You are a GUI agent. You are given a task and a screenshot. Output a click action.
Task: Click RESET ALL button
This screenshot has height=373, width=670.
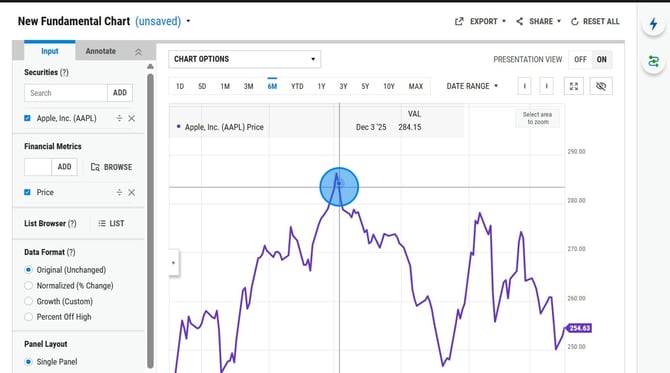pos(595,21)
